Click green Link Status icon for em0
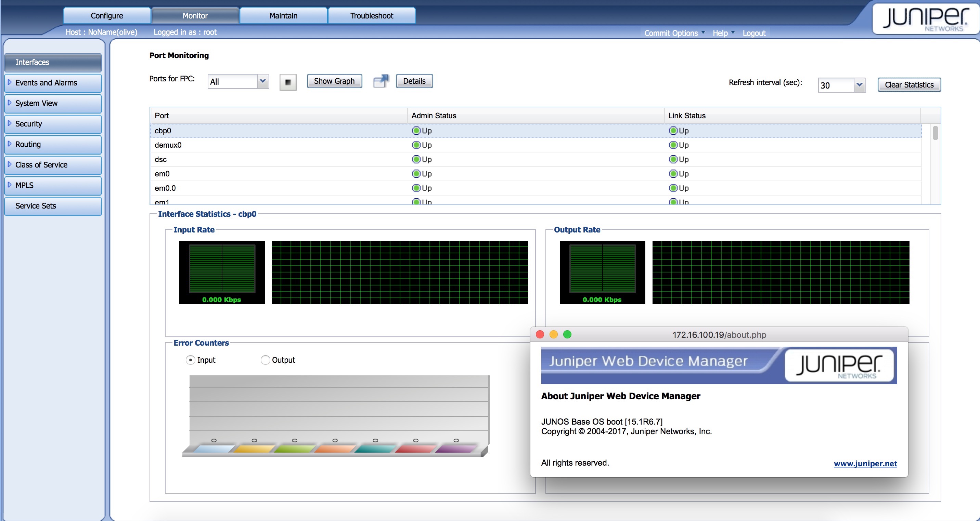 pyautogui.click(x=673, y=174)
